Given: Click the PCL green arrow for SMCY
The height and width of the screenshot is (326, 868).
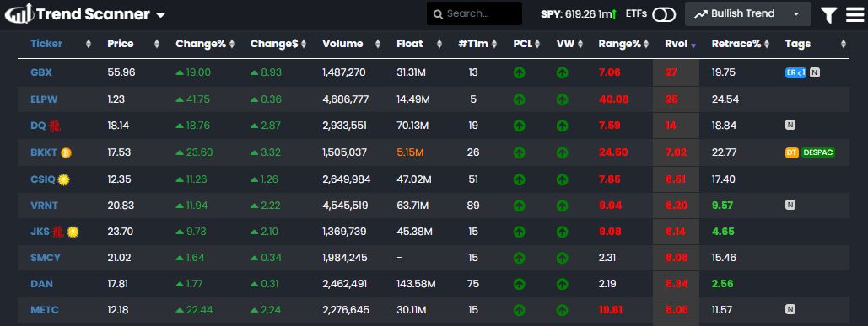Looking at the screenshot, I should pos(520,258).
